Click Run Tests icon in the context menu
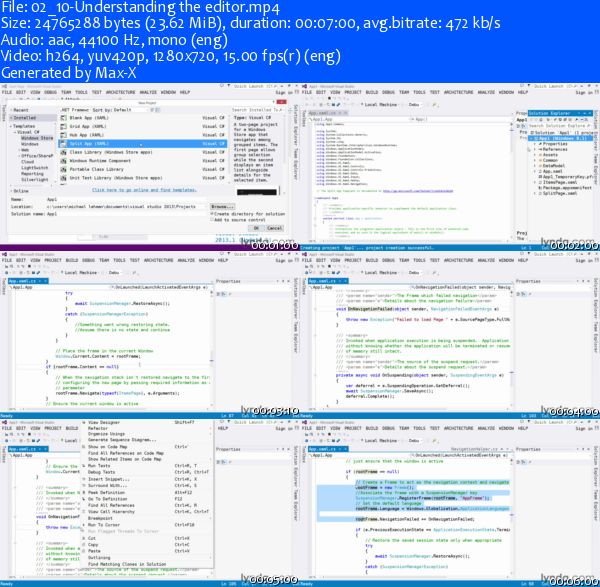The image size is (600, 587). point(84,466)
